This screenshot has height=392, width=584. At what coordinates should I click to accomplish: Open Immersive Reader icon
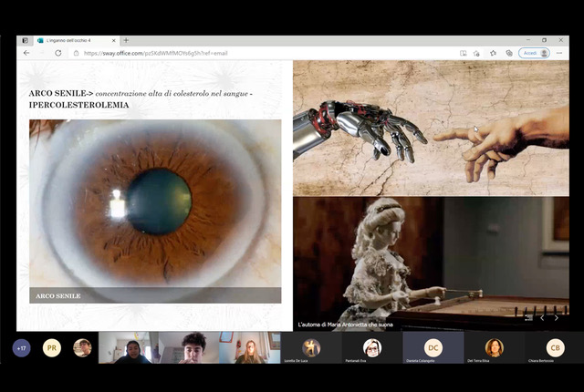463,53
